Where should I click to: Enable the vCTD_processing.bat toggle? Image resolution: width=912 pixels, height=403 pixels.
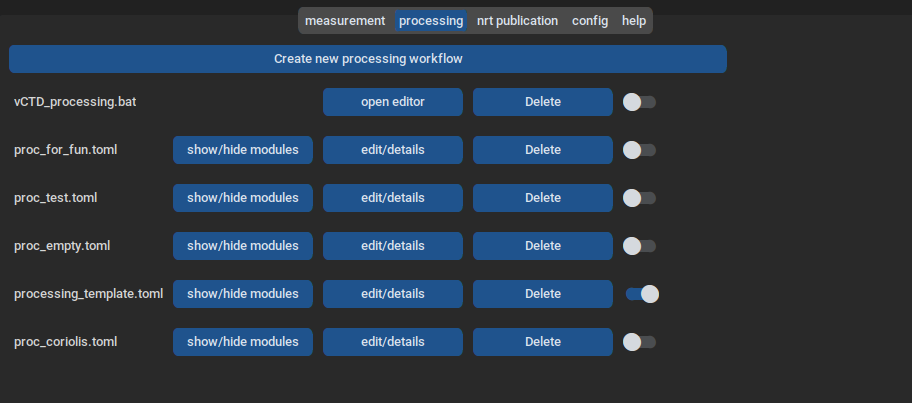coord(639,102)
